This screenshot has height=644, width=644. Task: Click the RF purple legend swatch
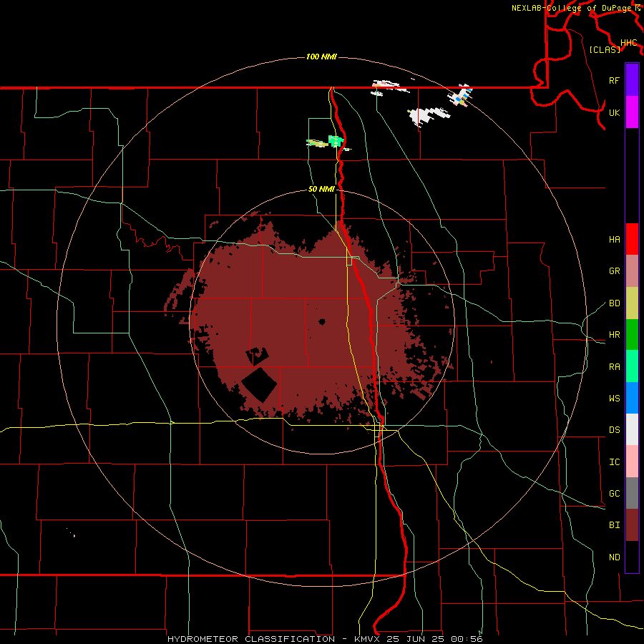632,80
